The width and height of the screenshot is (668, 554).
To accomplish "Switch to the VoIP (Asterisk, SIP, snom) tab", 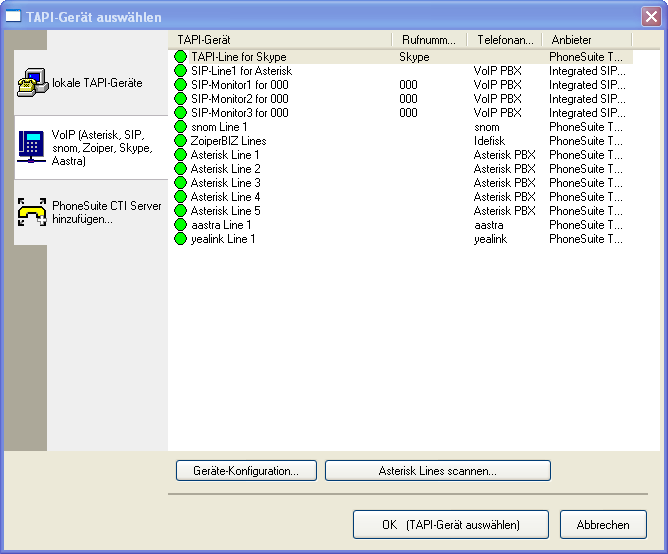I will point(97,147).
